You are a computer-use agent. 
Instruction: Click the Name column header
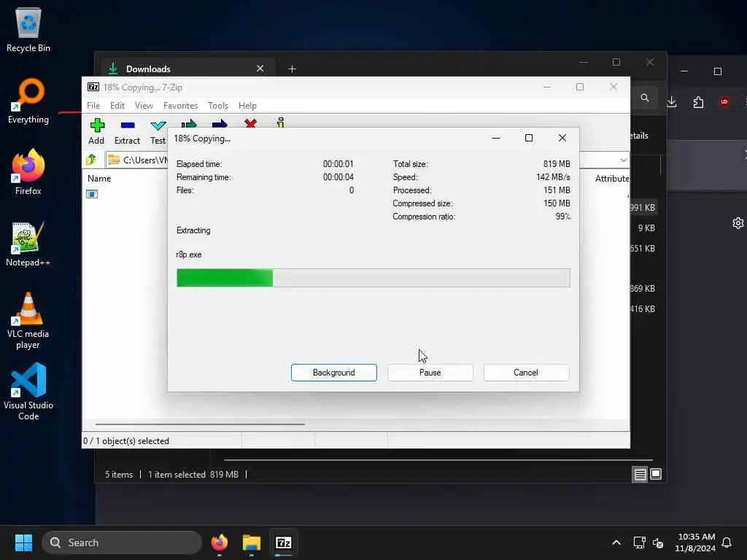pos(99,179)
